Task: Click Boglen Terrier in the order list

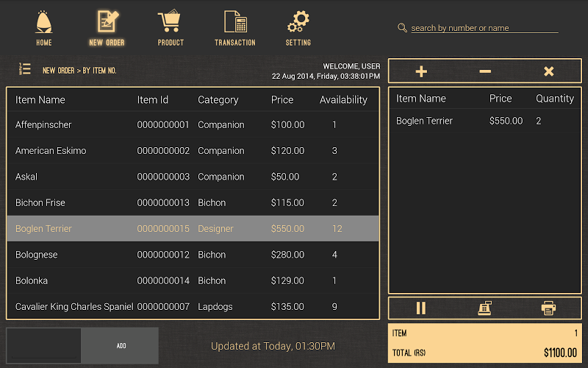Action: tap(424, 121)
